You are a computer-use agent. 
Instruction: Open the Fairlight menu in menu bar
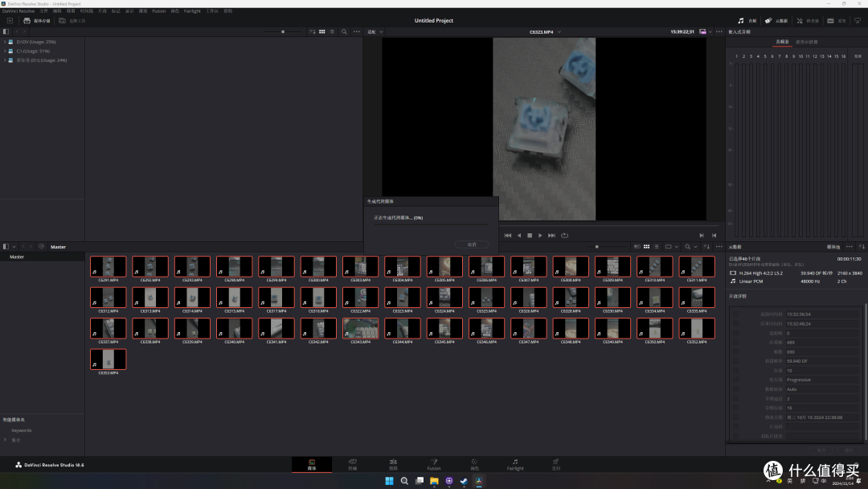click(192, 11)
